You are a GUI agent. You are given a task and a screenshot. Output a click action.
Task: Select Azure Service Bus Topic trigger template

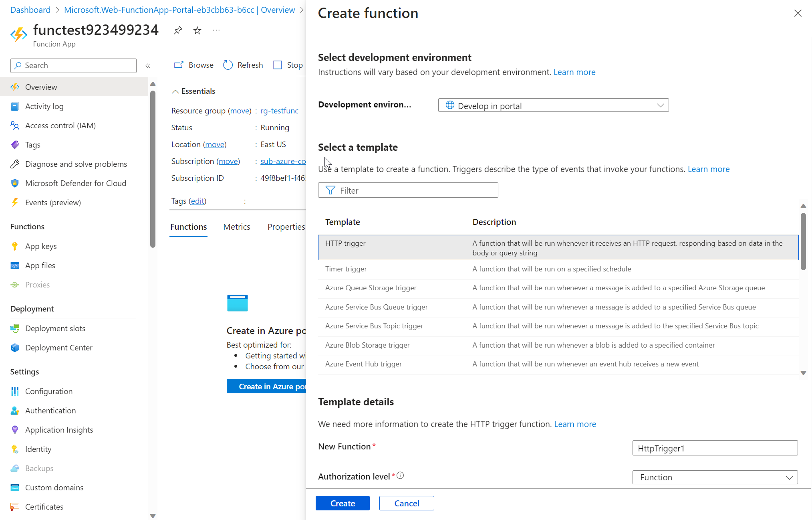click(558, 326)
